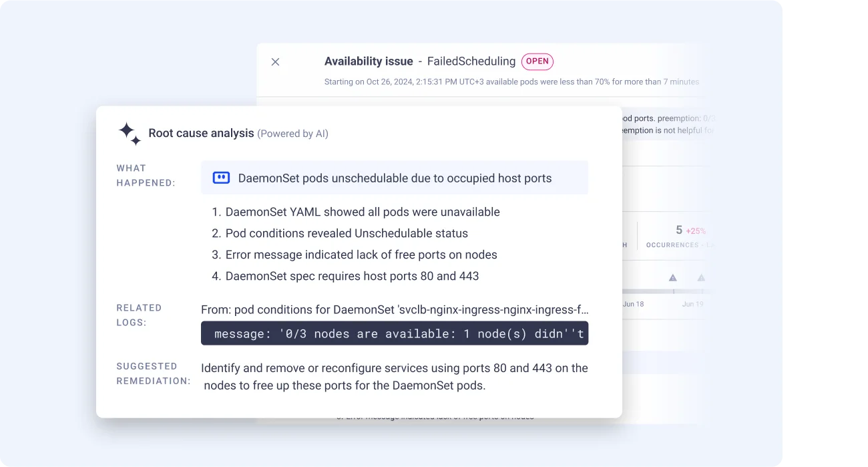Click step one about DaemonSet YAML
Image resolution: width=868 pixels, height=467 pixels.
click(x=356, y=212)
